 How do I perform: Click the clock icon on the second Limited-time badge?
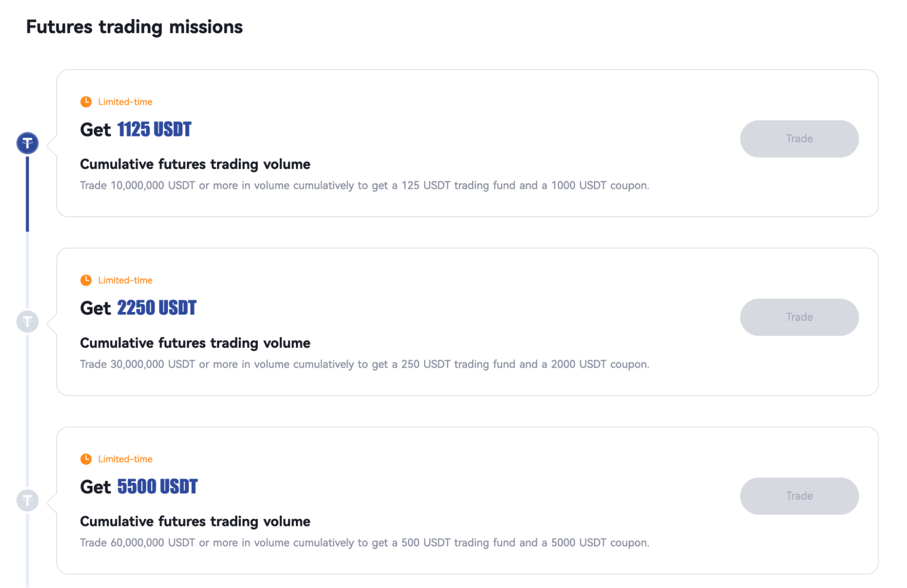click(86, 280)
